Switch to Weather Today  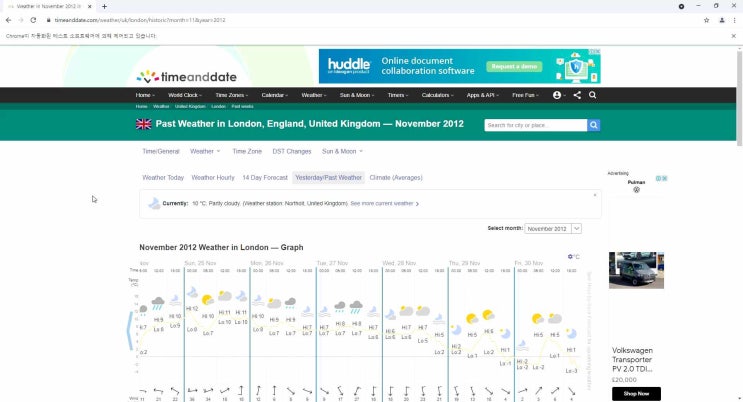[x=163, y=177]
